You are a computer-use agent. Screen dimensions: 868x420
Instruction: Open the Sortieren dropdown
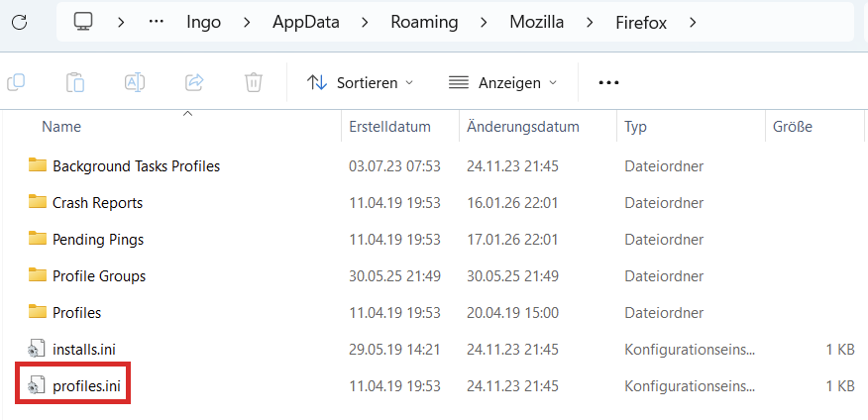[x=361, y=82]
